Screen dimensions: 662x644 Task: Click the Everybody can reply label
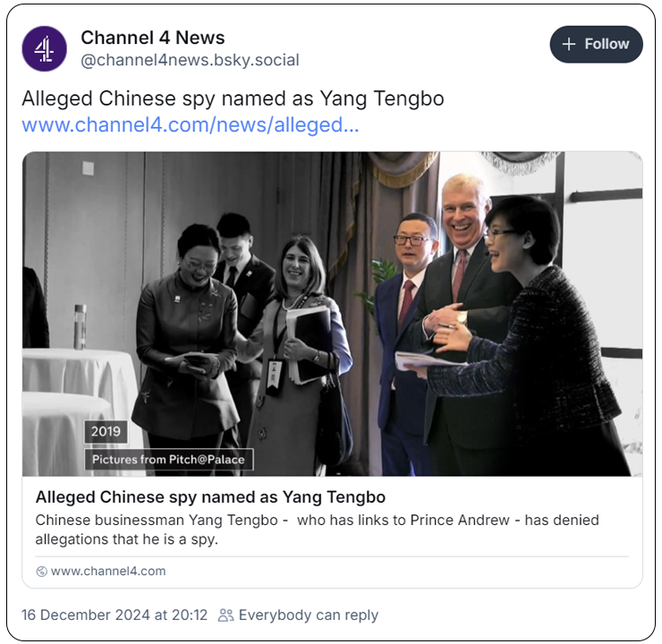309,615
